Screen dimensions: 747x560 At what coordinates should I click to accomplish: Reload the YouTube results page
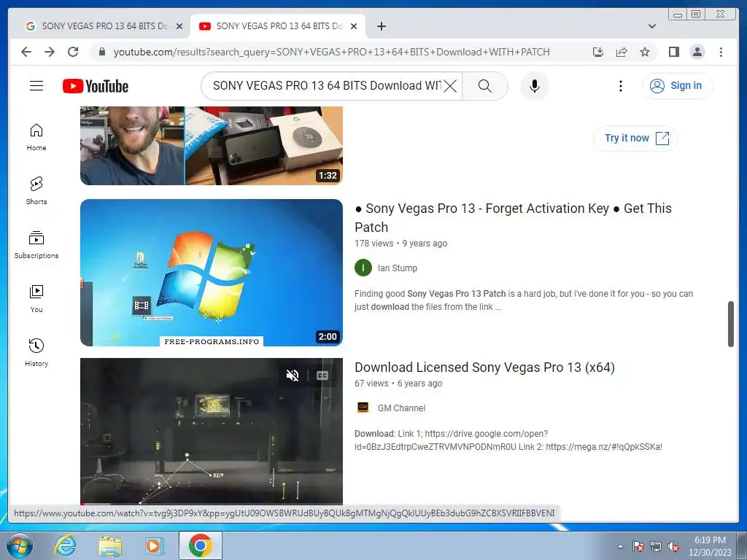[73, 52]
